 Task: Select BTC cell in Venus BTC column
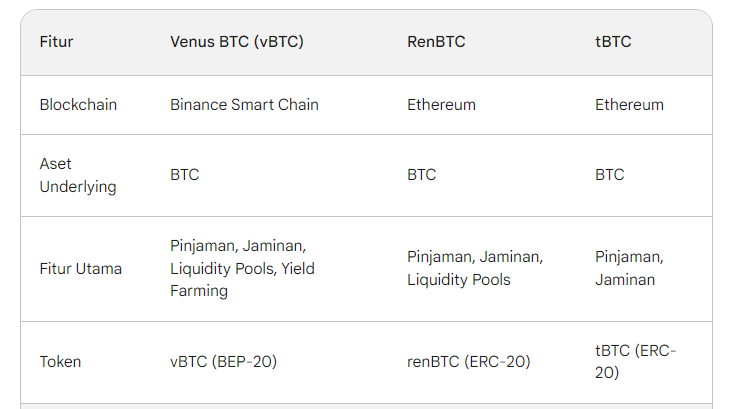point(184,175)
